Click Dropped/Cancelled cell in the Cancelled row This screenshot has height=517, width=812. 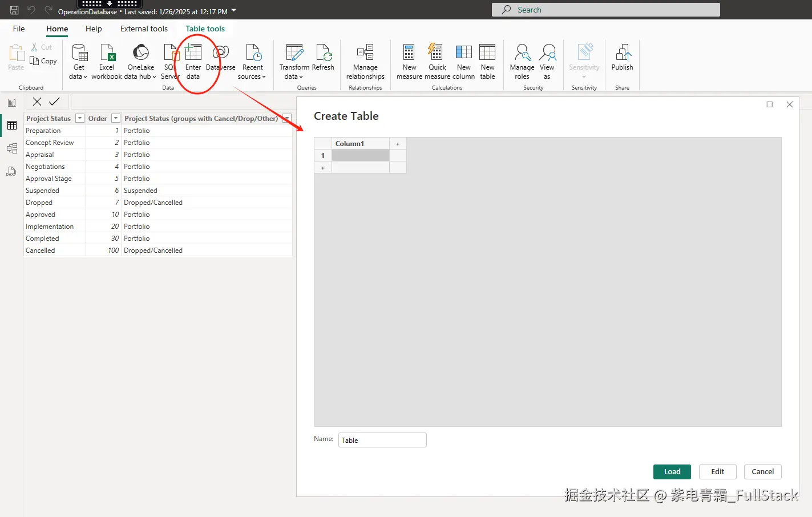point(207,251)
